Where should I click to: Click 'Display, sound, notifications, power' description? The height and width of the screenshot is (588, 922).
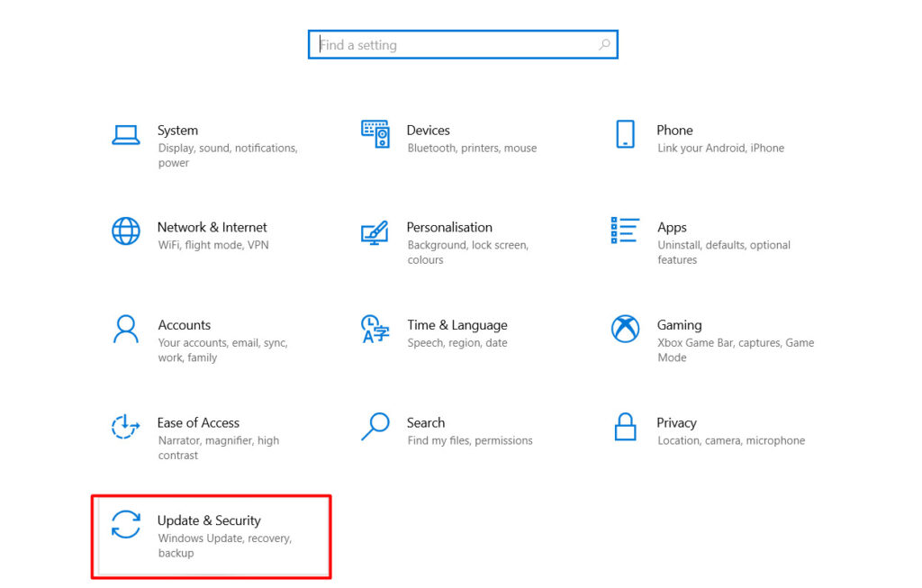[228, 156]
